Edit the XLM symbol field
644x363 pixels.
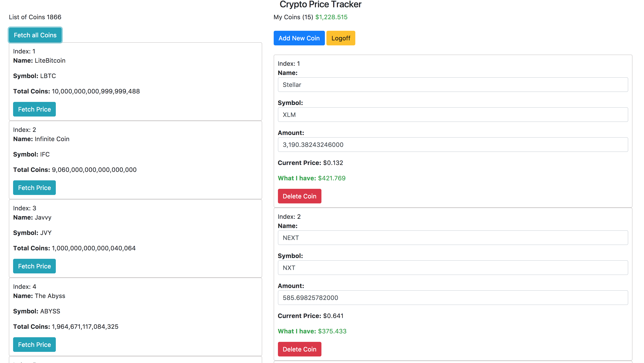tap(453, 115)
